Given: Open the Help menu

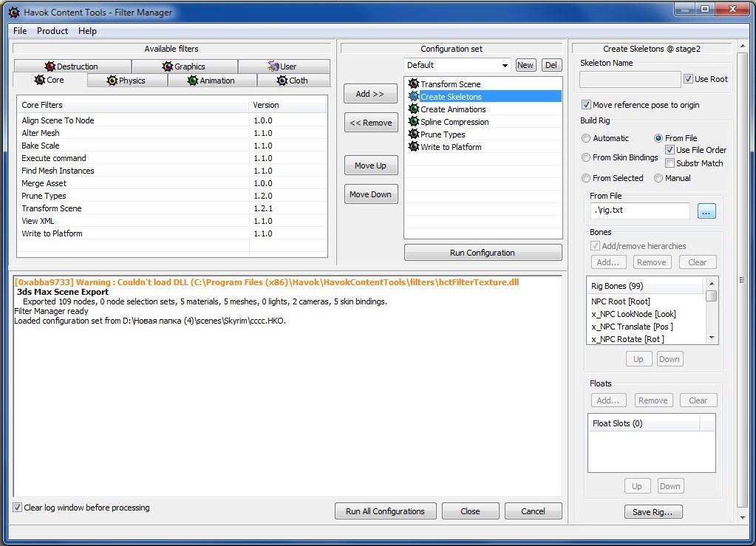Looking at the screenshot, I should (87, 31).
